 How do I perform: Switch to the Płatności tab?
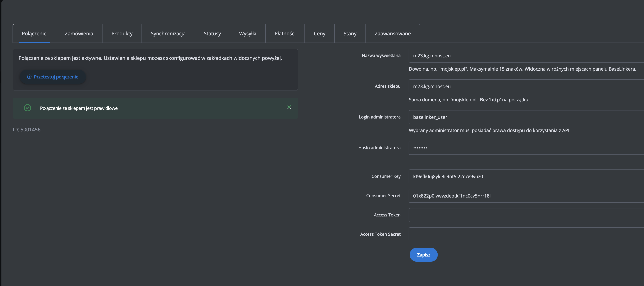pyautogui.click(x=285, y=33)
